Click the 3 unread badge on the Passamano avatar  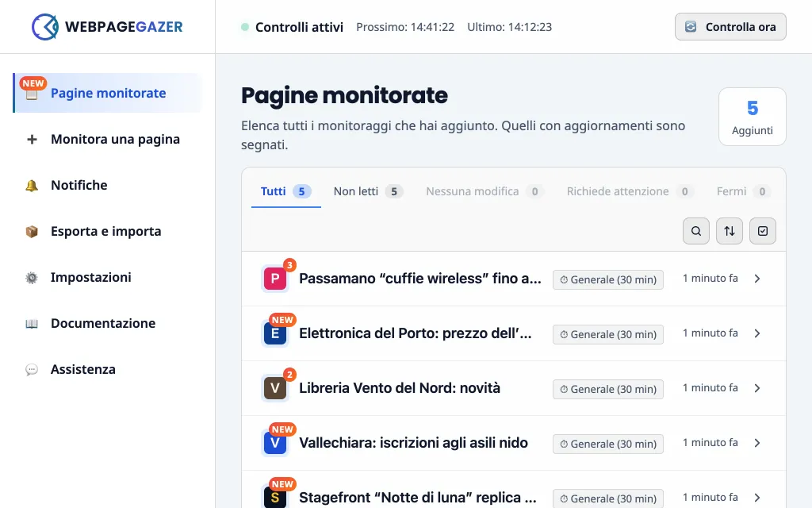tap(289, 265)
